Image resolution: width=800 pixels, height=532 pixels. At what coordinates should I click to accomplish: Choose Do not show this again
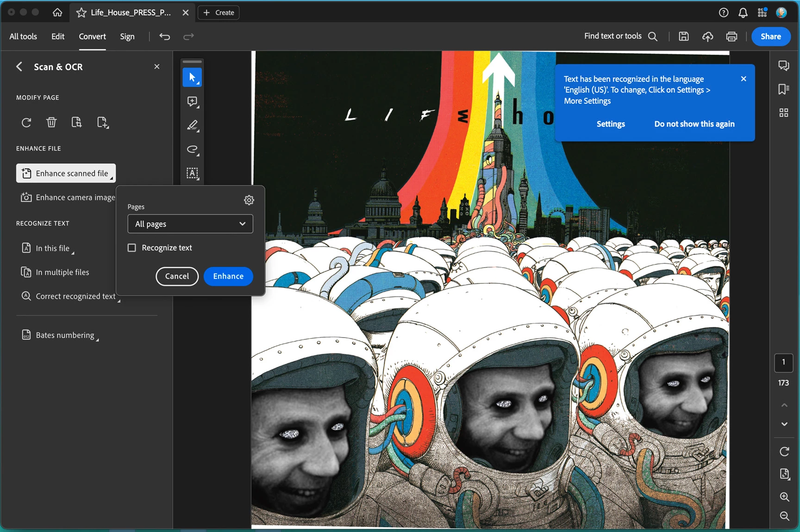(x=694, y=124)
